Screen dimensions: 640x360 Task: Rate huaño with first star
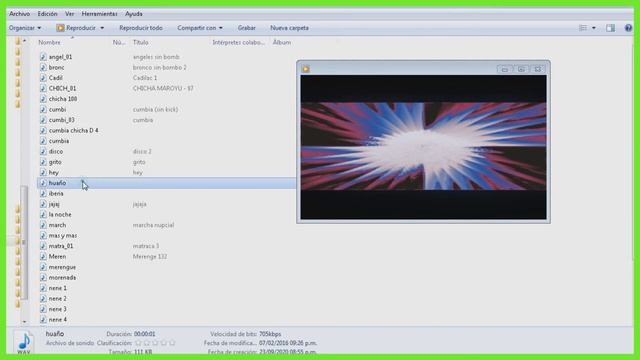tap(138, 343)
